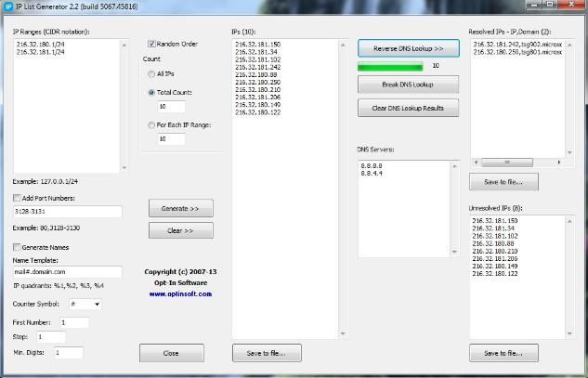The width and height of the screenshot is (588, 378).
Task: Click scroll up arrow in DNS Servers box
Action: [x=454, y=165]
